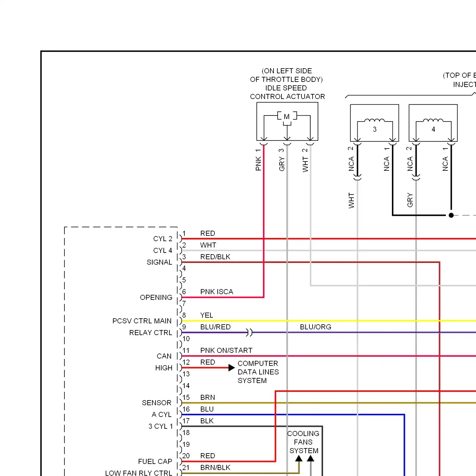The height and width of the screenshot is (476, 476).
Task: Click the 'CAN' terminal name
Action: 164,356
